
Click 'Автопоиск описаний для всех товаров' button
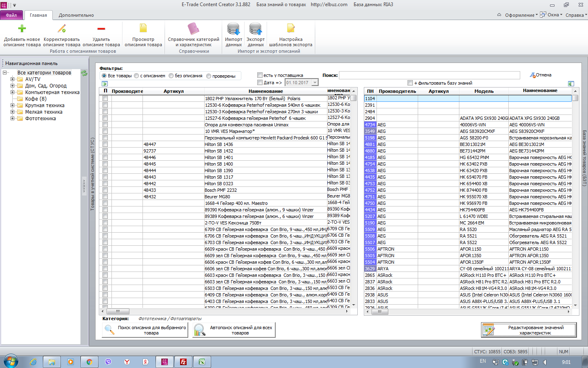coord(234,330)
